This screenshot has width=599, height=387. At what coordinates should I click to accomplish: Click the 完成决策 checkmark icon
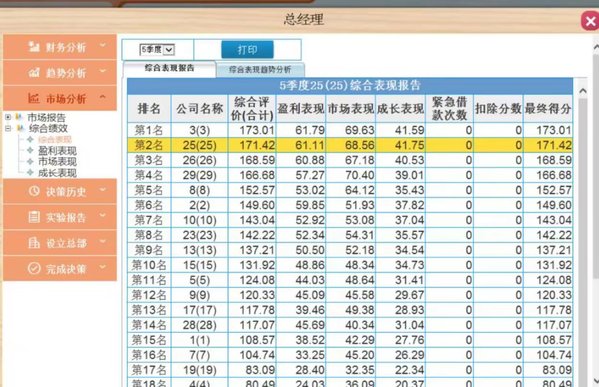[x=34, y=268]
